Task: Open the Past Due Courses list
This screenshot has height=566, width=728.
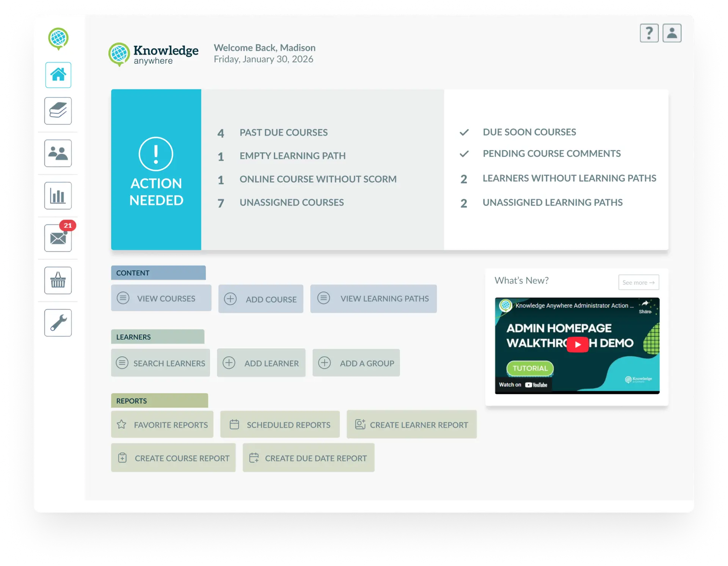Action: (283, 132)
